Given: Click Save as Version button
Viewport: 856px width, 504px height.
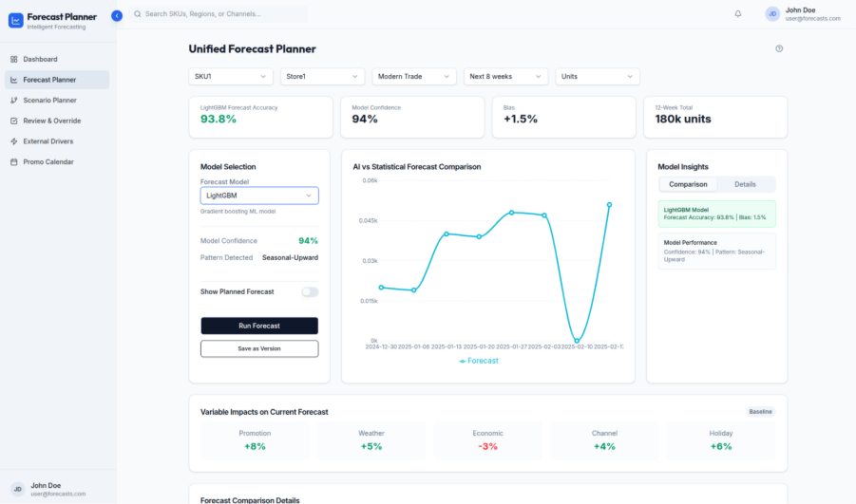Looking at the screenshot, I should click(259, 348).
